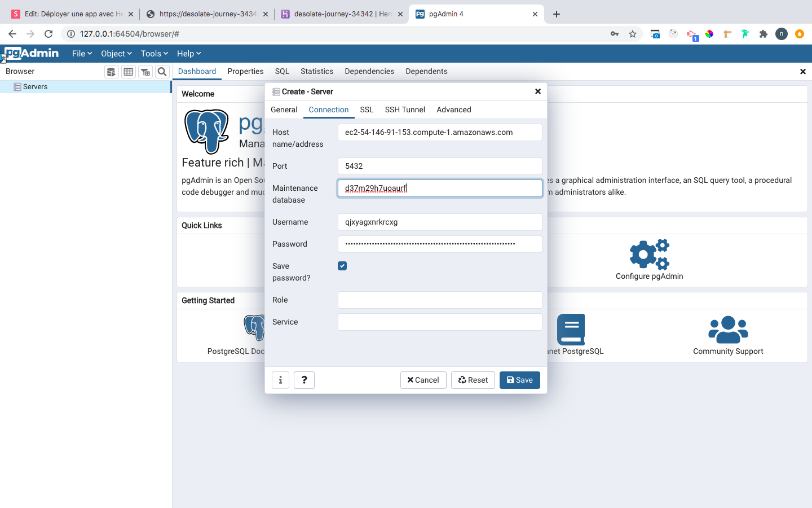
Task: Switch to the Edit: Déployer une app tab
Action: (72, 14)
